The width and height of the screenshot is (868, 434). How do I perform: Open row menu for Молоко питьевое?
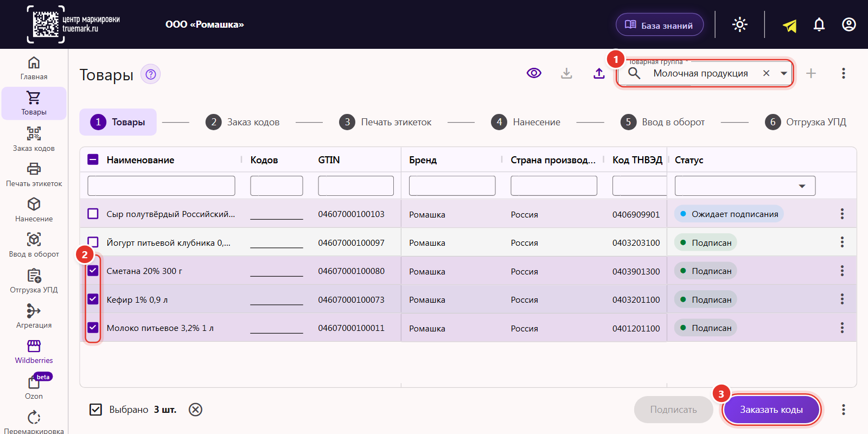(842, 328)
